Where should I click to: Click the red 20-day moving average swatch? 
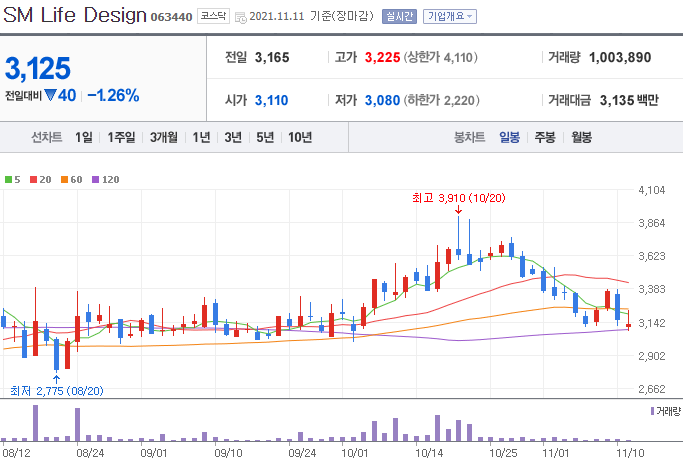pos(34,179)
